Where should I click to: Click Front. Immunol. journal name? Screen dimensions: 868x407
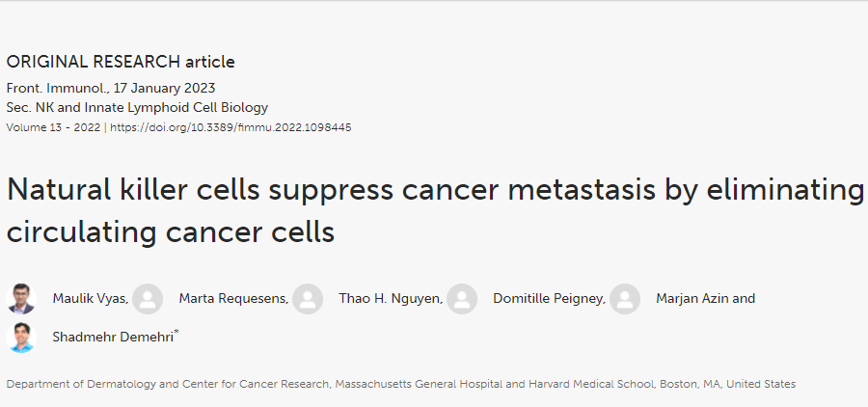point(47,88)
